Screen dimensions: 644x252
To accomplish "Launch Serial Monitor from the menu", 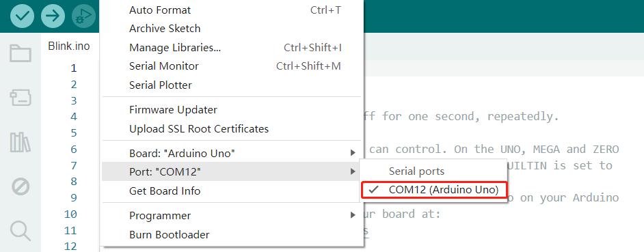I will (x=232, y=66).
